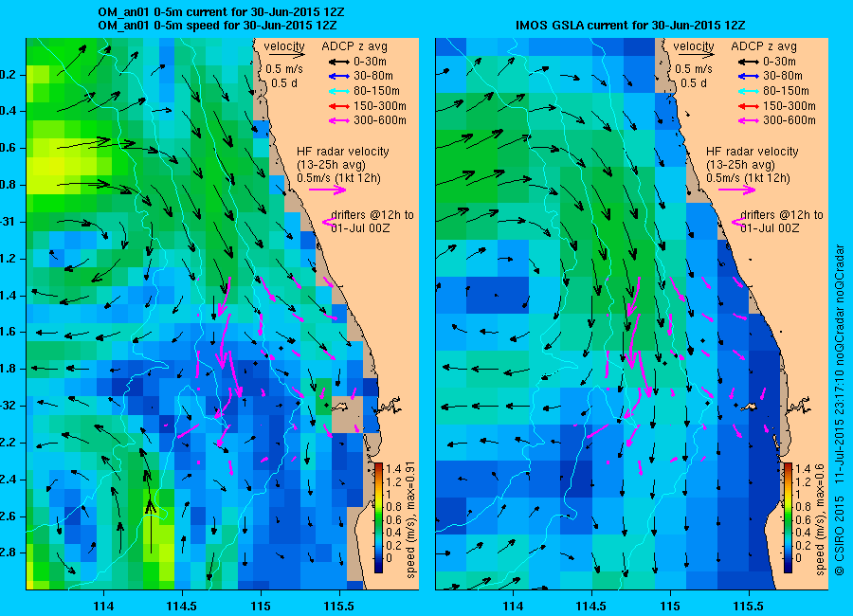The image size is (853, 616).
Task: Click the black 0-30m arrow in left map legend
Action: pos(339,62)
